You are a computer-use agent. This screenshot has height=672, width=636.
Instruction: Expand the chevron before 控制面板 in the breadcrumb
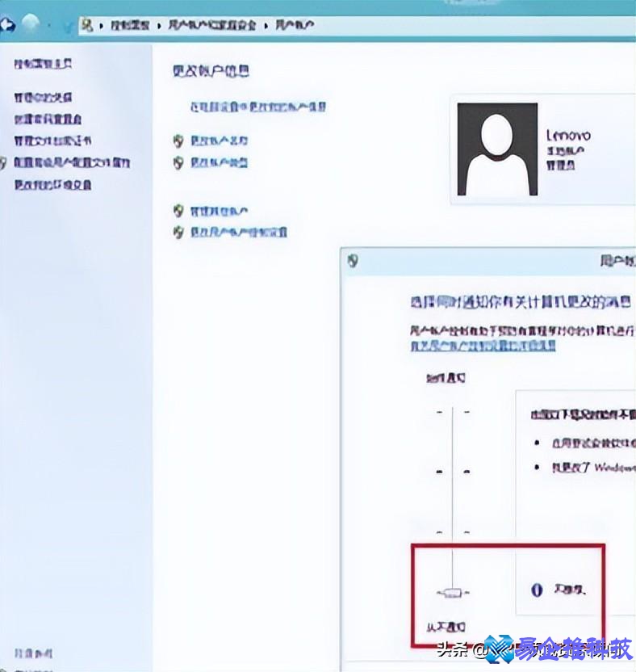point(102,26)
